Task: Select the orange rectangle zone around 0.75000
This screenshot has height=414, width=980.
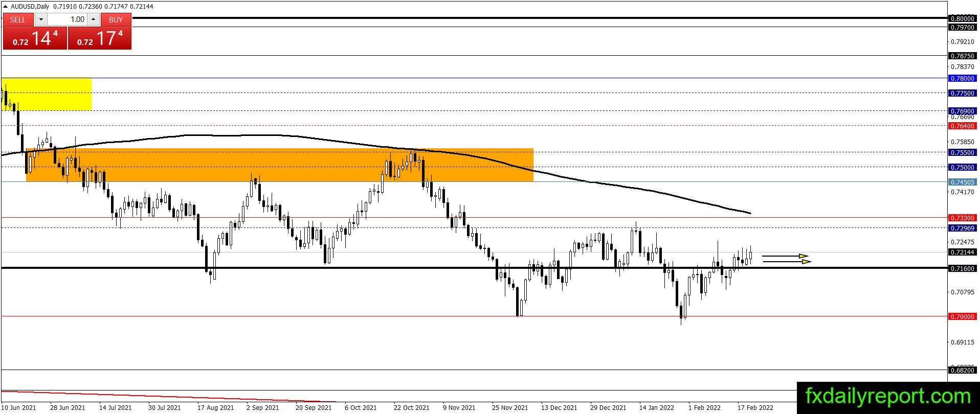Action: [x=280, y=165]
